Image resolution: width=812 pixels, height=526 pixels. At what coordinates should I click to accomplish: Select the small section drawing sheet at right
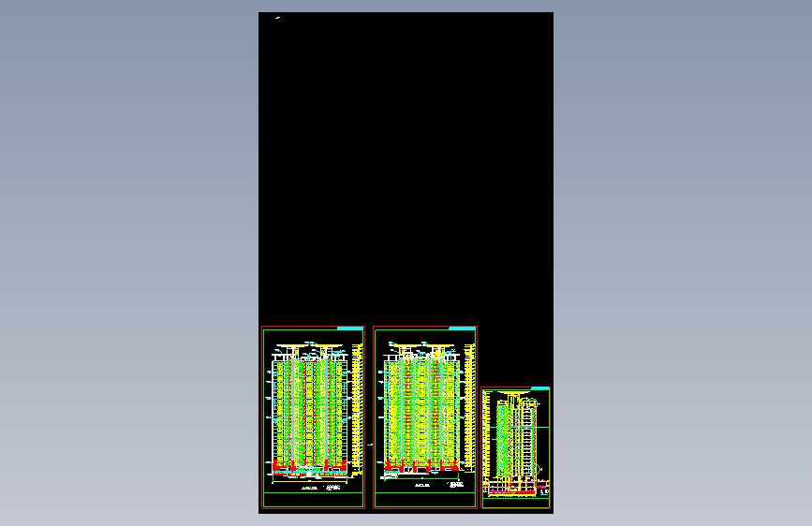(x=516, y=447)
